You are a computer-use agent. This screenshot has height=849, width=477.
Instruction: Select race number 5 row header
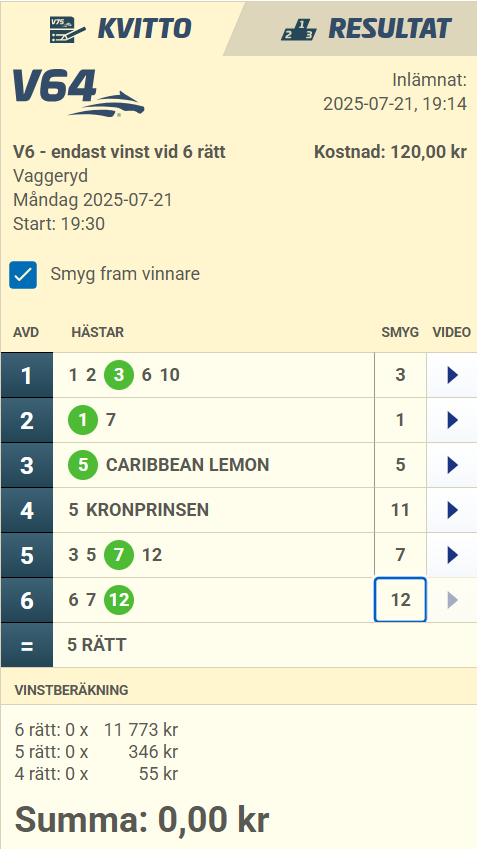pos(27,555)
